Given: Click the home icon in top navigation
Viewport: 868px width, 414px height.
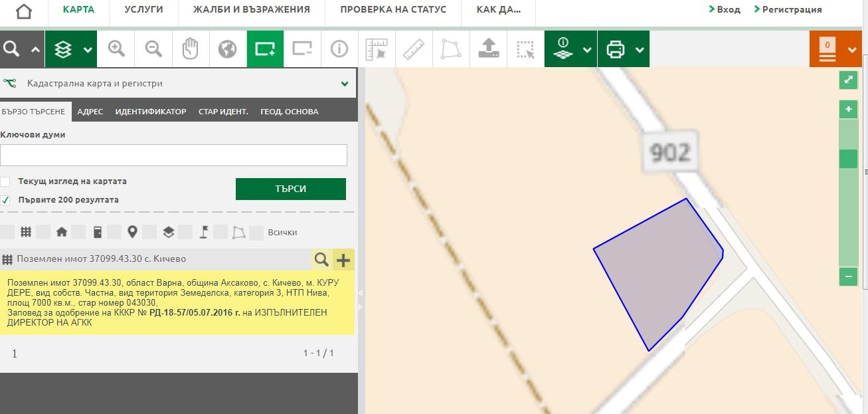Looking at the screenshot, I should coord(23,12).
